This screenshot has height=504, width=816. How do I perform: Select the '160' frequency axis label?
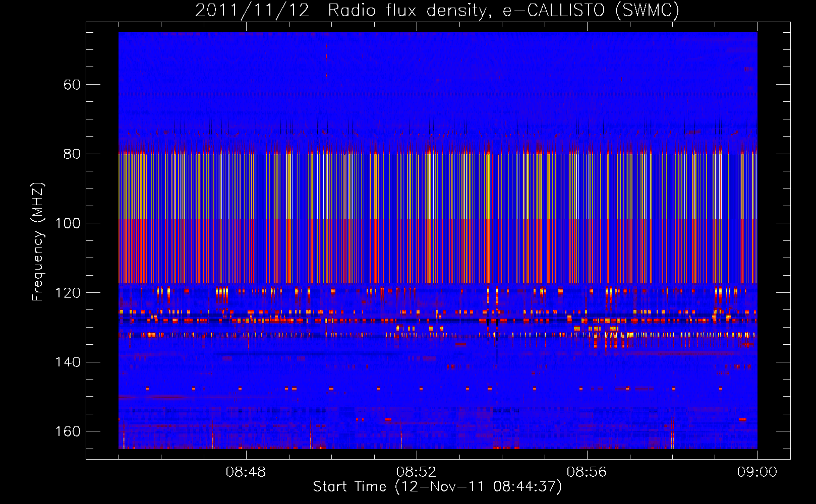68,431
